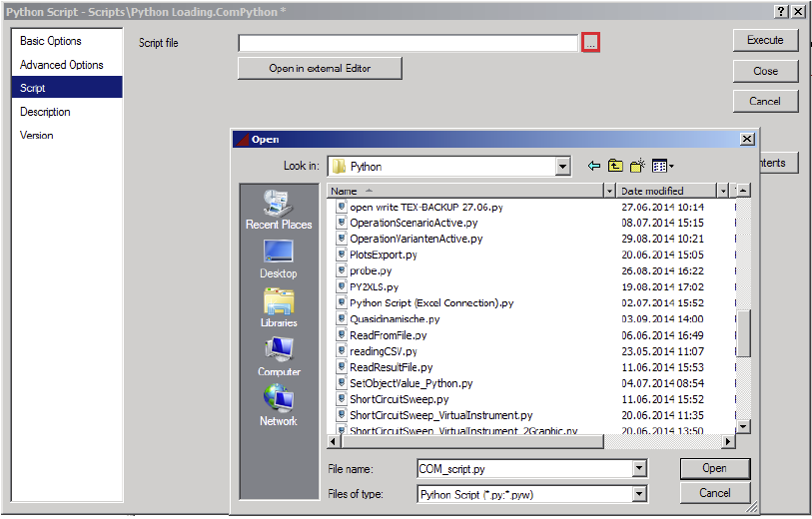The width and height of the screenshot is (812, 519).
Task: Select open write TEX-BACKUP 27.06.py
Action: coord(426,207)
